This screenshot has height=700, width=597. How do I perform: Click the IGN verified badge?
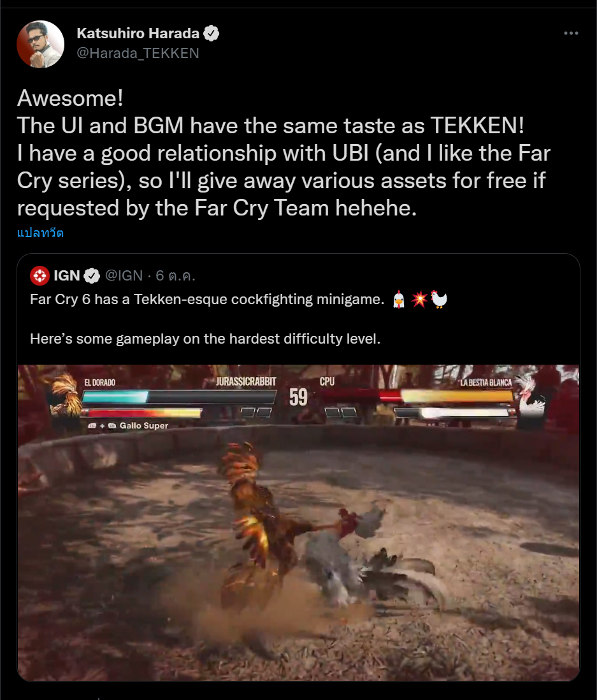pos(92,276)
